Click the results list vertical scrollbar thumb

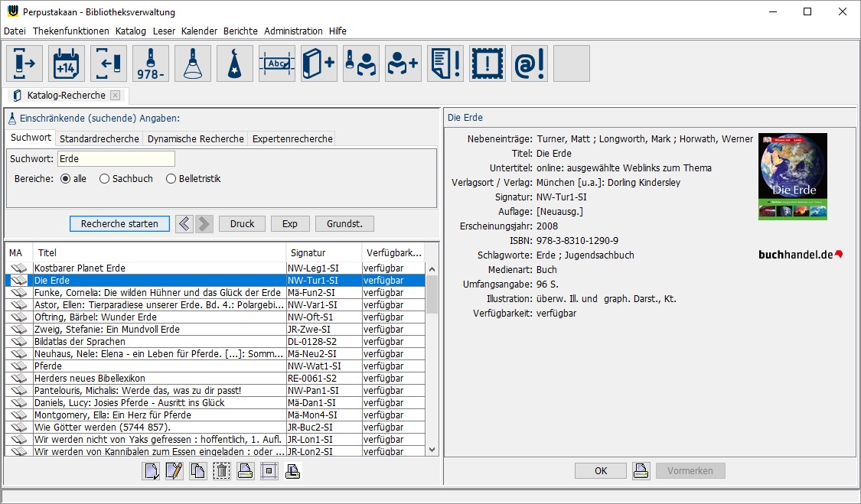[432, 294]
